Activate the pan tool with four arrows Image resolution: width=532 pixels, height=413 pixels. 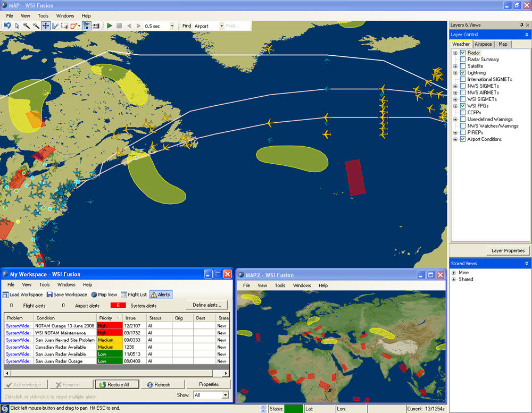coord(45,26)
